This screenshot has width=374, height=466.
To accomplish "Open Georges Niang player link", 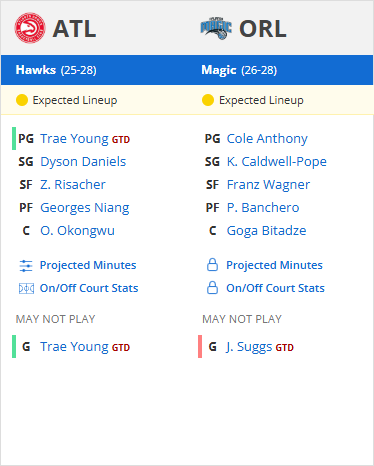I will [x=85, y=207].
